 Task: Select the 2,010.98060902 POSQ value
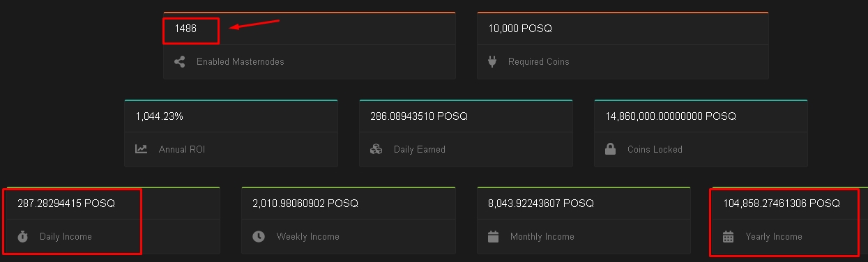pyautogui.click(x=305, y=203)
